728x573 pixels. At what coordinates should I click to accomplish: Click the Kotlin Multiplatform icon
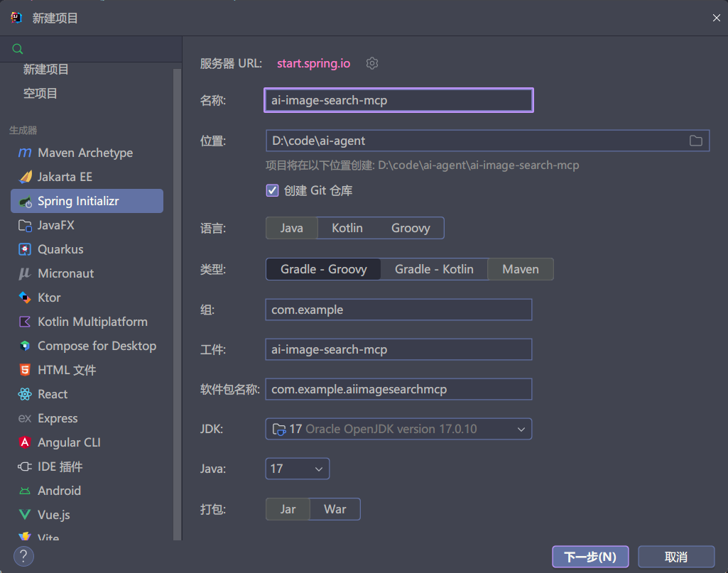coord(25,322)
